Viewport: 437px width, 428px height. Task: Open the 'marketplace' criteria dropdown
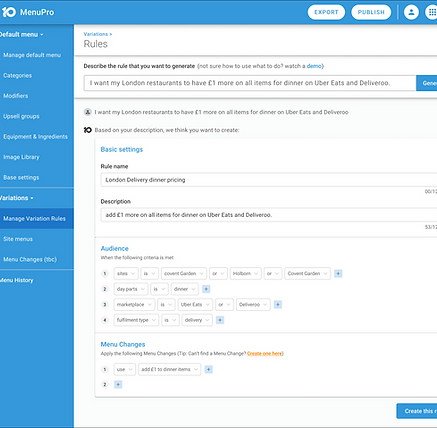coord(134,304)
